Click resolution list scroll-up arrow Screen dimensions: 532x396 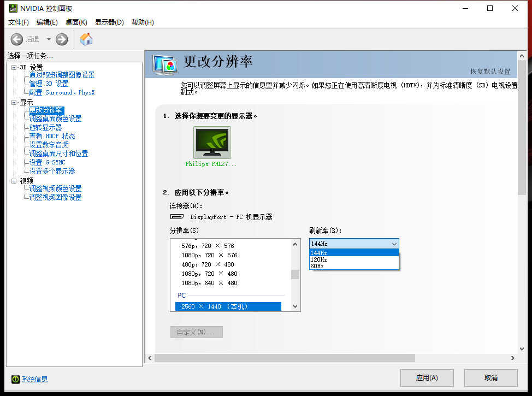(x=295, y=244)
